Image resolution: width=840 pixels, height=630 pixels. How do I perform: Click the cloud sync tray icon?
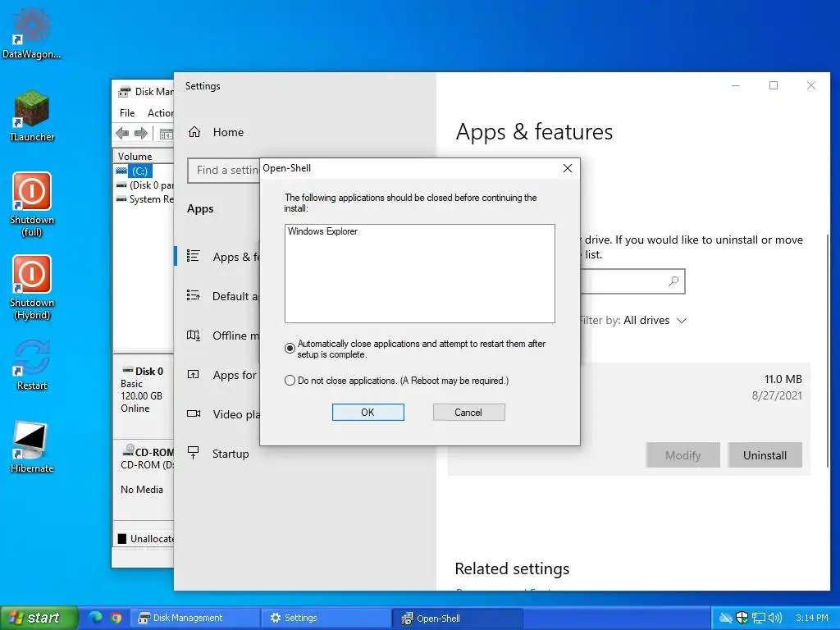click(725, 618)
